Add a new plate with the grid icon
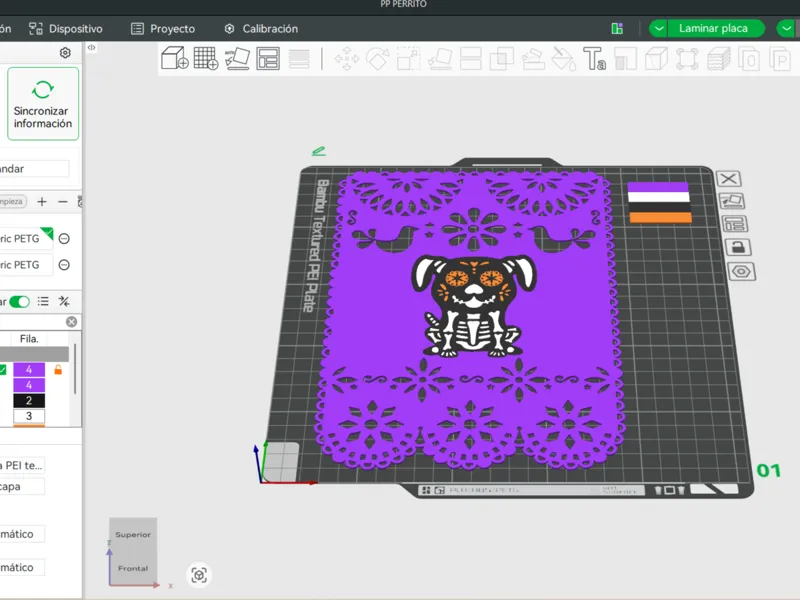Viewport: 800px width, 600px height. (206, 58)
